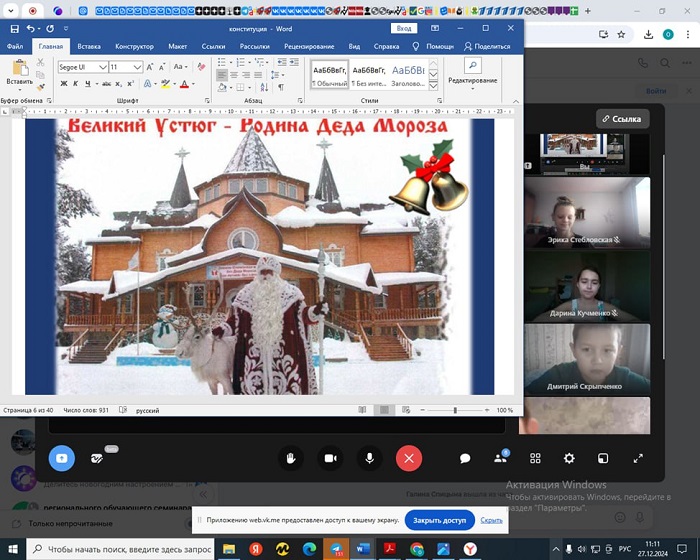This screenshot has height=560, width=700.
Task: Open the Файл menu
Action: pyautogui.click(x=15, y=46)
